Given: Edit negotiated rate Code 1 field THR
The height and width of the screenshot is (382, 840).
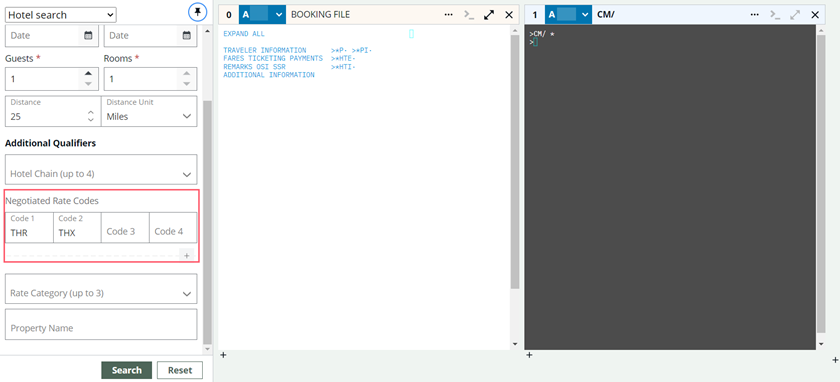Looking at the screenshot, I should point(29,228).
